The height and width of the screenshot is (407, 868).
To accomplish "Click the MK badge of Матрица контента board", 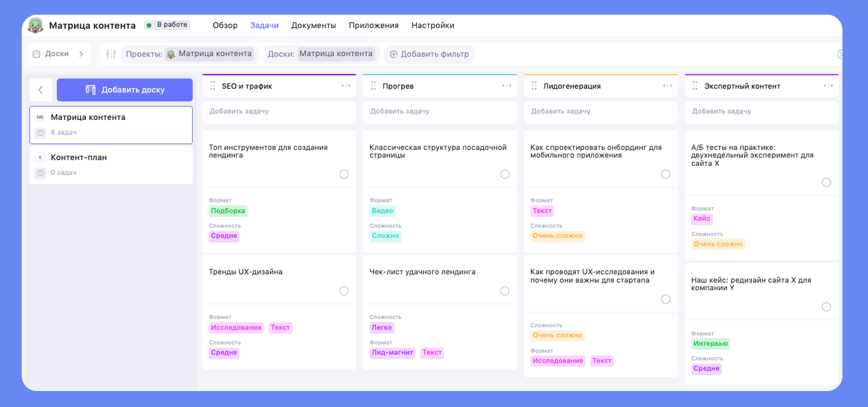I will click(x=40, y=117).
